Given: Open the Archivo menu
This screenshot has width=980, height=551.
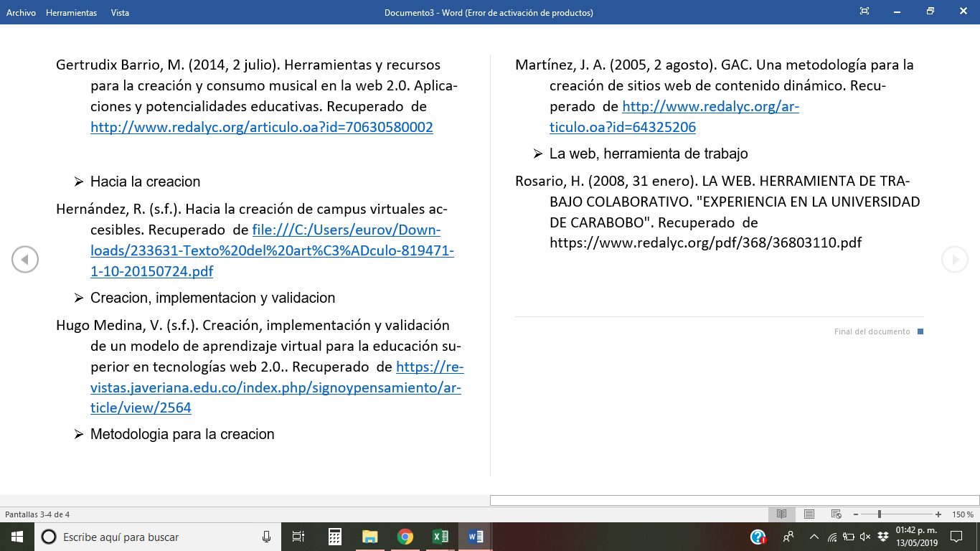Looking at the screenshot, I should tap(21, 12).
